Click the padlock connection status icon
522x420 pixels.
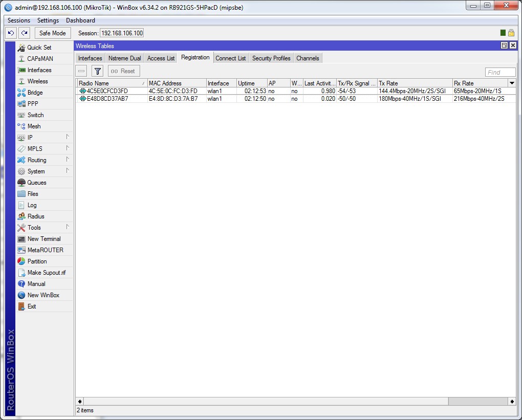511,33
